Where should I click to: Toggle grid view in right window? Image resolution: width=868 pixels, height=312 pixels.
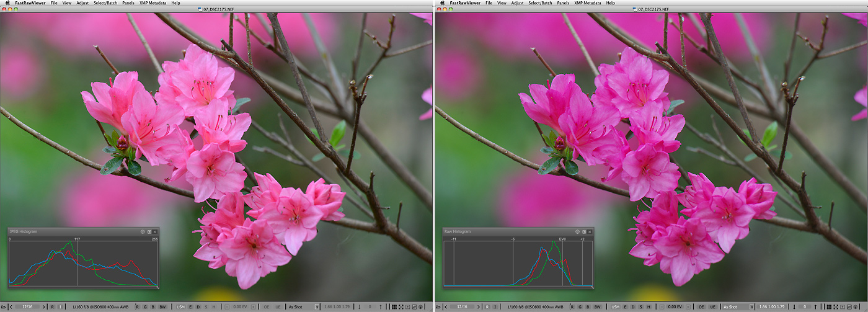tap(828, 307)
